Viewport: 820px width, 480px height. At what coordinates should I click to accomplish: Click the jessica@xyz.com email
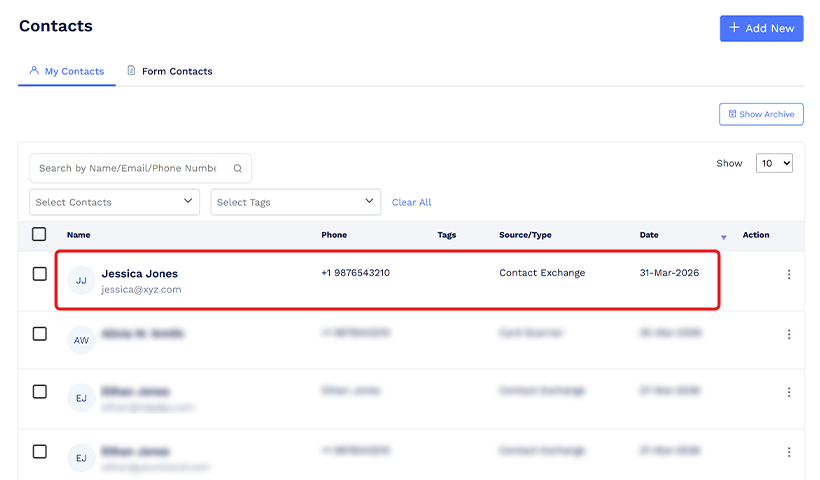[x=141, y=289]
